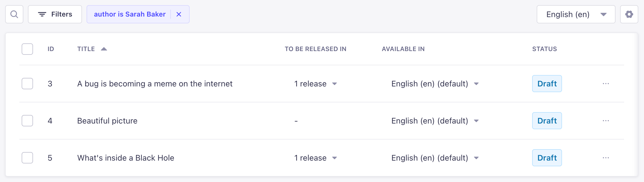
Task: Click the STATUS column header
Action: [544, 49]
